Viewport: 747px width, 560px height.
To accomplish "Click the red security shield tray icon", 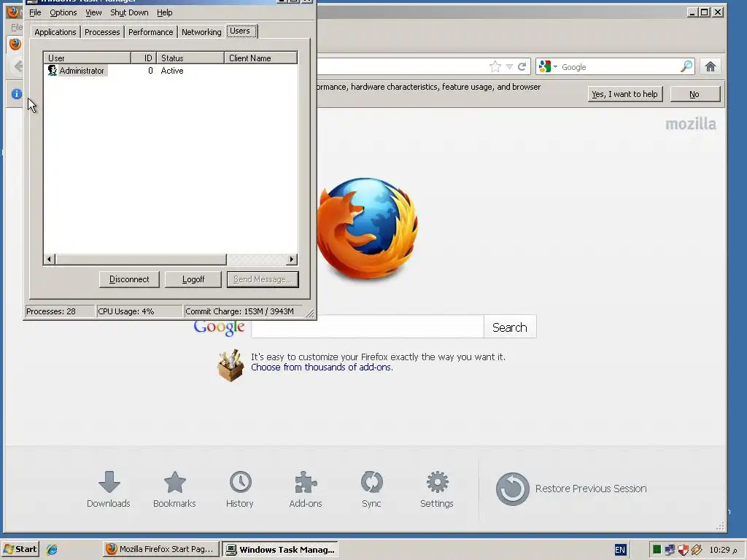I will point(683,550).
